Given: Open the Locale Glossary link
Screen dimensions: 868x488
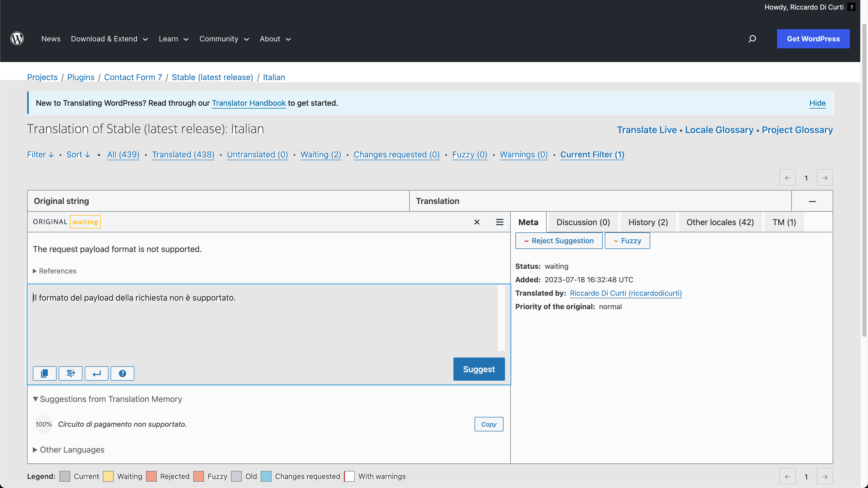Looking at the screenshot, I should tap(719, 130).
